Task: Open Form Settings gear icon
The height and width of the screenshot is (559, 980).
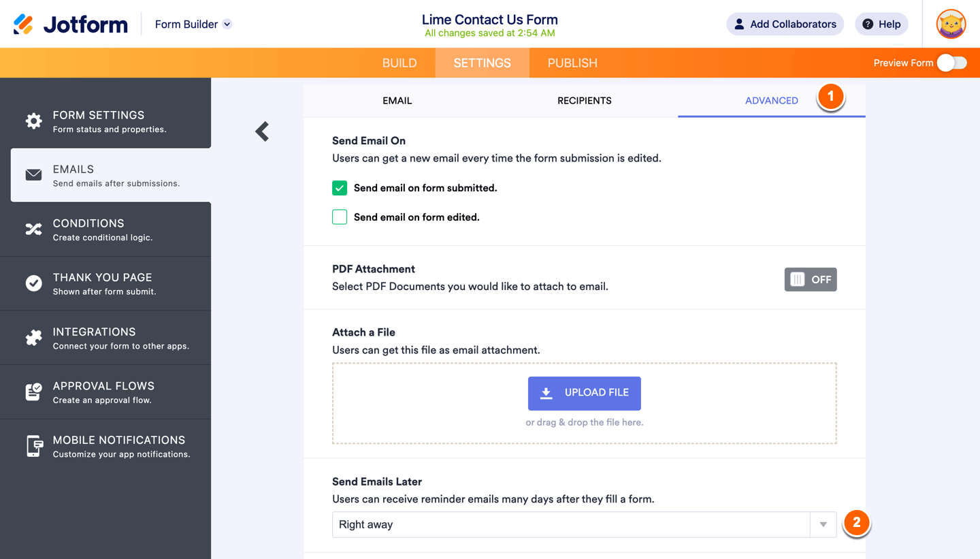Action: tap(33, 121)
